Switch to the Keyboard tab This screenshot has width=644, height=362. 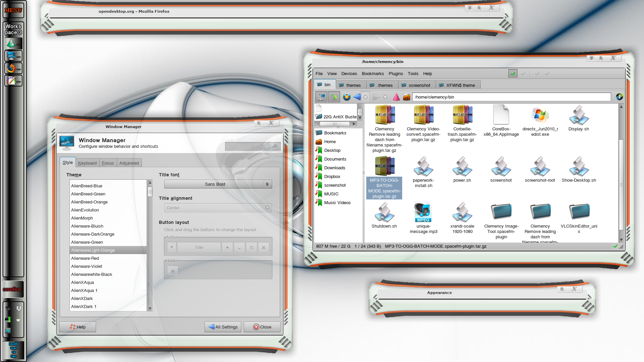point(87,163)
